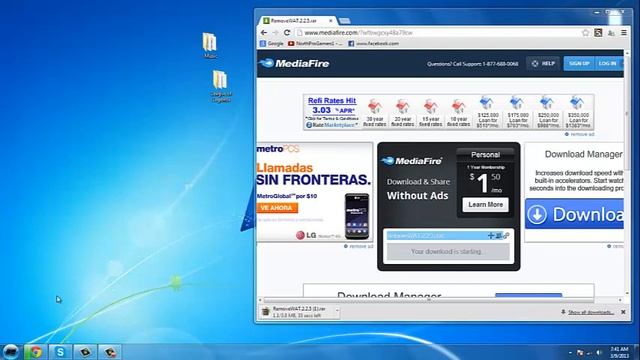Open MediaFire HELP
Image resolution: width=640 pixels, height=360 pixels.
click(543, 64)
